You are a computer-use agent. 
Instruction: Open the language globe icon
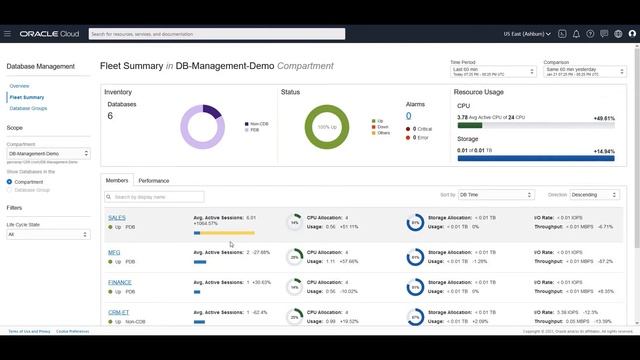pos(618,34)
